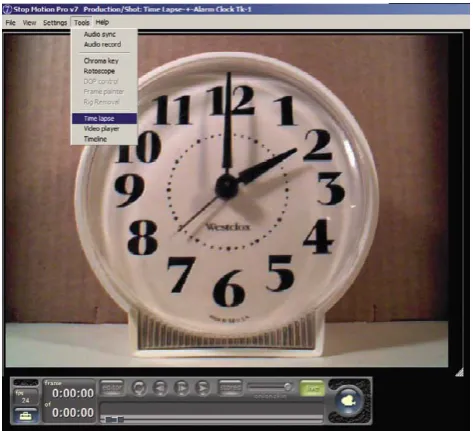Click the camera capture frame button
Screen dimensions: 473x431
(x=348, y=400)
